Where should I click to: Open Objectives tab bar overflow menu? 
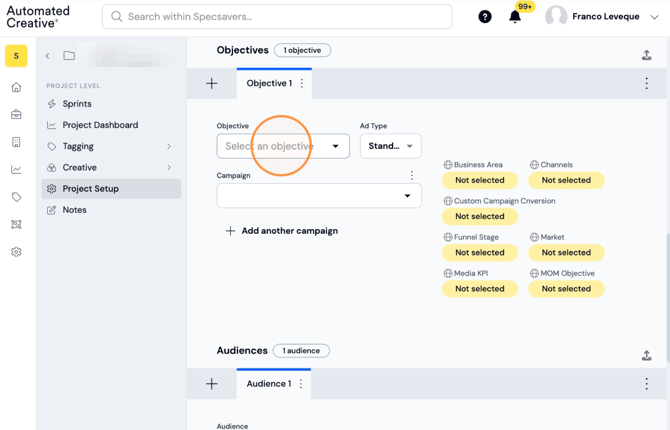pyautogui.click(x=646, y=83)
